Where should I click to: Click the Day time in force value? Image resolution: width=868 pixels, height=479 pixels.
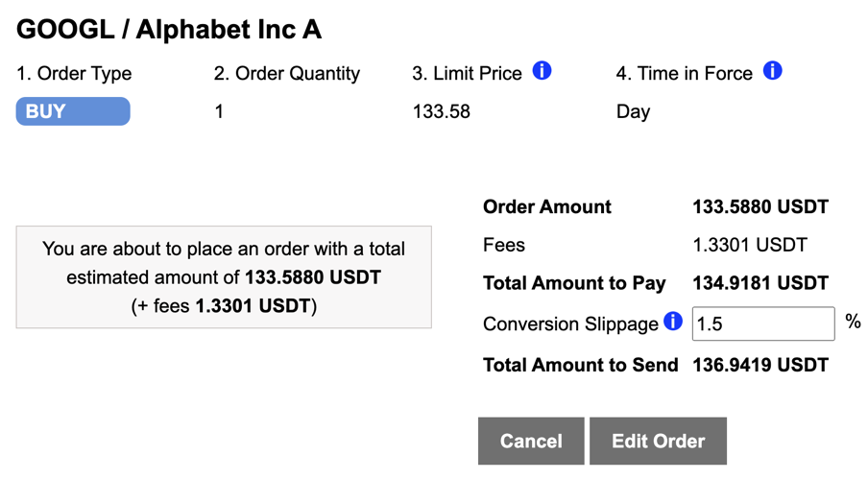(x=633, y=112)
